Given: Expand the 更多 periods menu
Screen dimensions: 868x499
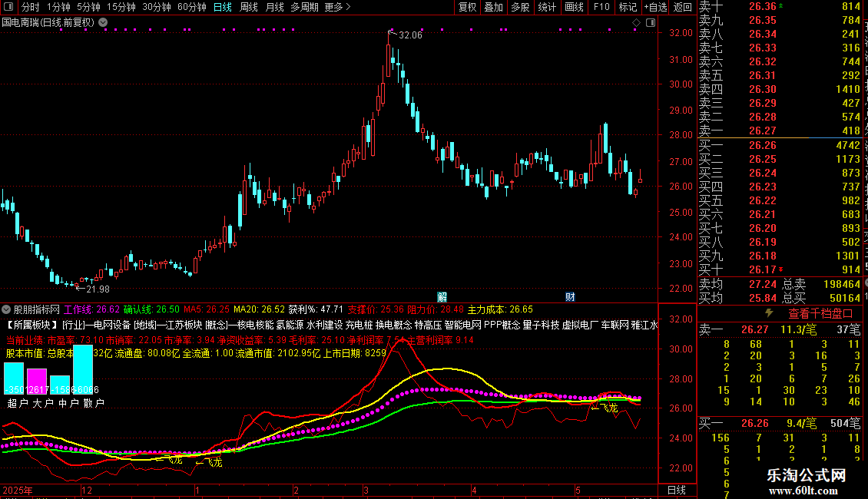Looking at the screenshot, I should coord(337,7).
